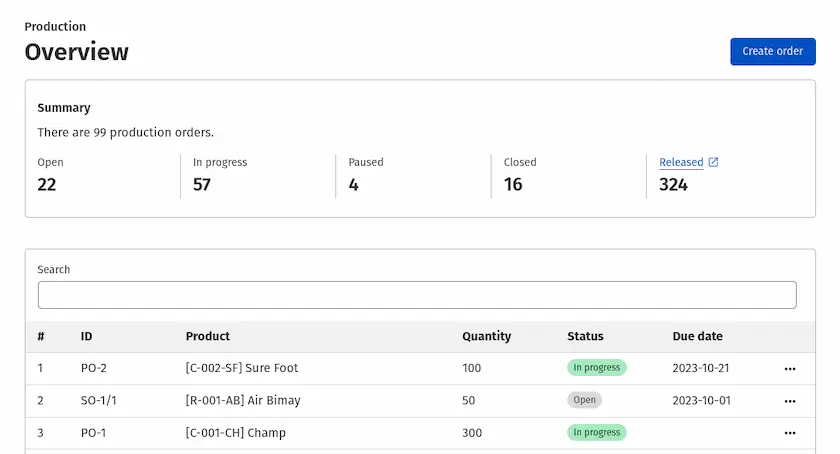
Task: Select the SO-1/1 order ID cell
Action: [x=98, y=400]
